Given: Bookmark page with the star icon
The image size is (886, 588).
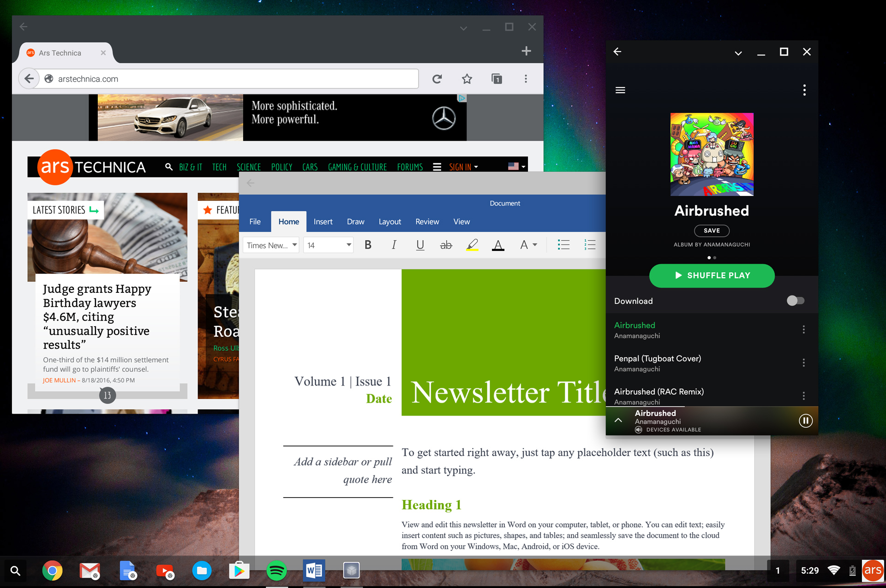Looking at the screenshot, I should click(467, 79).
